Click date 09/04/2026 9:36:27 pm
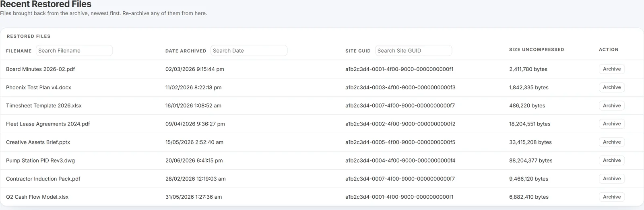 (195, 124)
